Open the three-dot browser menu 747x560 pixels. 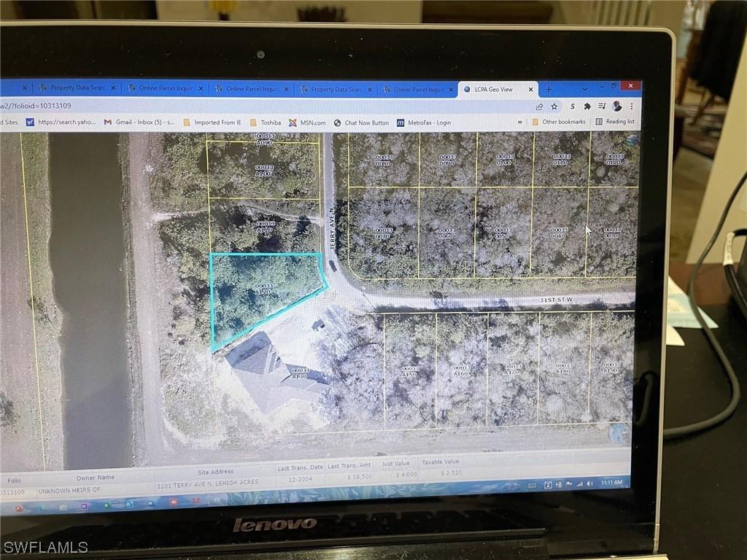(x=631, y=106)
